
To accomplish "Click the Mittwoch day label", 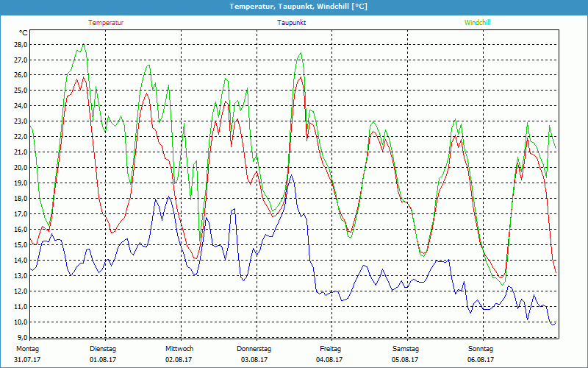I will 179,349.
